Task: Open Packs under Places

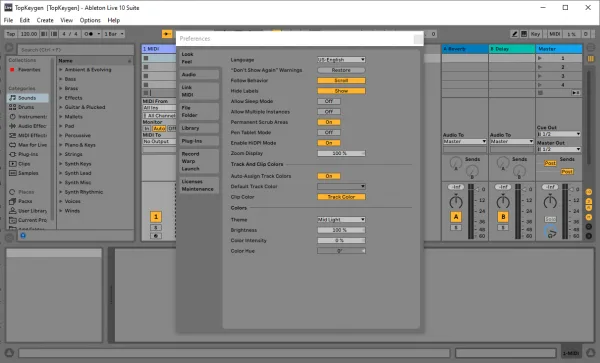Action: click(28, 201)
